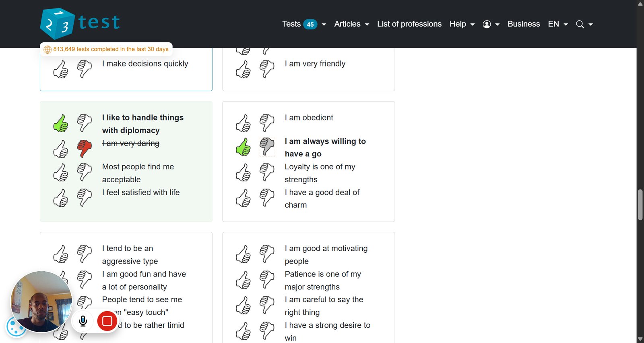
Task: Click the webcam video thumbnail
Action: 41,301
